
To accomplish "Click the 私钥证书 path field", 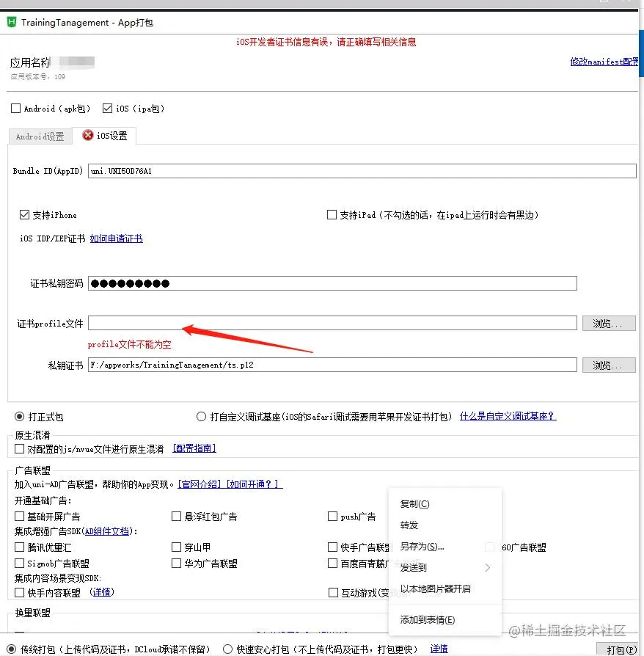I will [332, 365].
